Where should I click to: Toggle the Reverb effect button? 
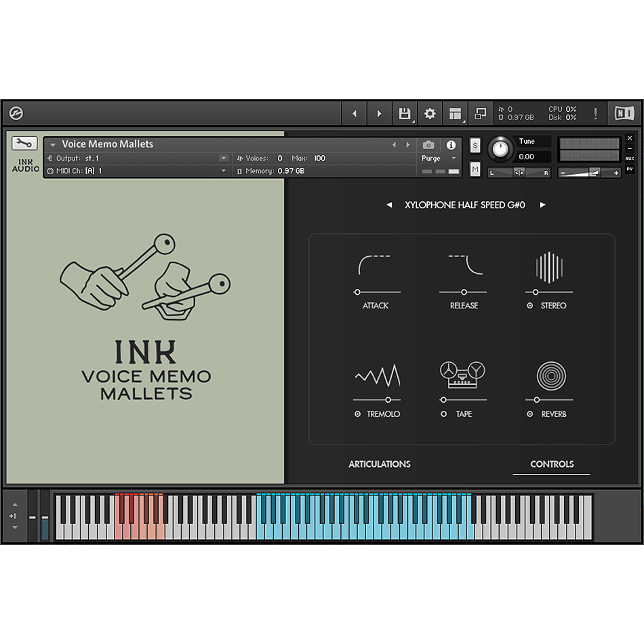pyautogui.click(x=530, y=414)
